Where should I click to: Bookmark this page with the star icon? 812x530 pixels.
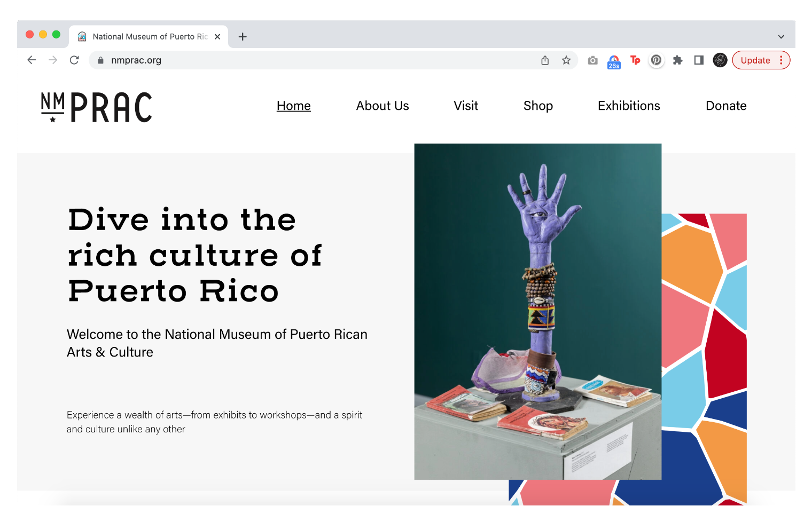566,60
